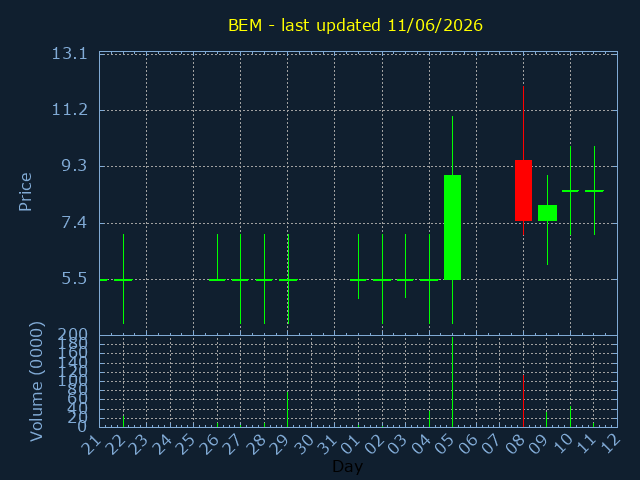The width and height of the screenshot is (640, 480).
Task: Click the doji candle crossbar on day 27
Action: [240, 280]
